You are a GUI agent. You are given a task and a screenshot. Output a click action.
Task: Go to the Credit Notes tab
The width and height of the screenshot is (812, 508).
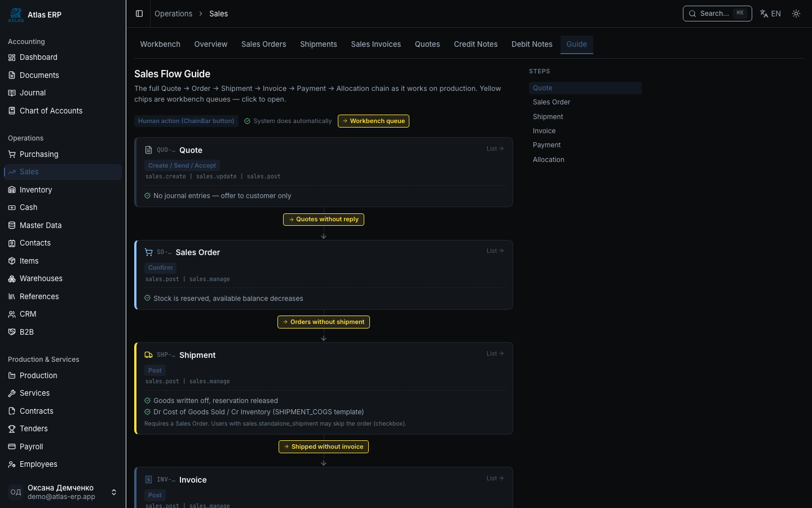[476, 44]
